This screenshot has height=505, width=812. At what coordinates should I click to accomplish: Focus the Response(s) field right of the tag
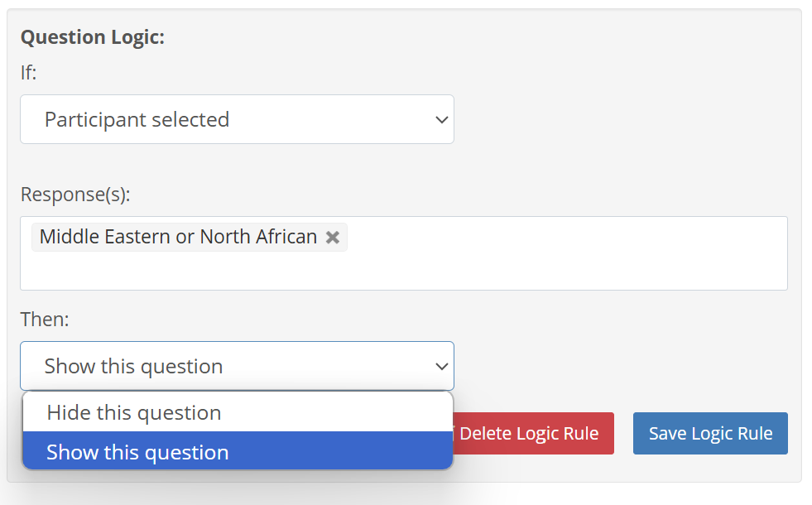tap(563, 238)
